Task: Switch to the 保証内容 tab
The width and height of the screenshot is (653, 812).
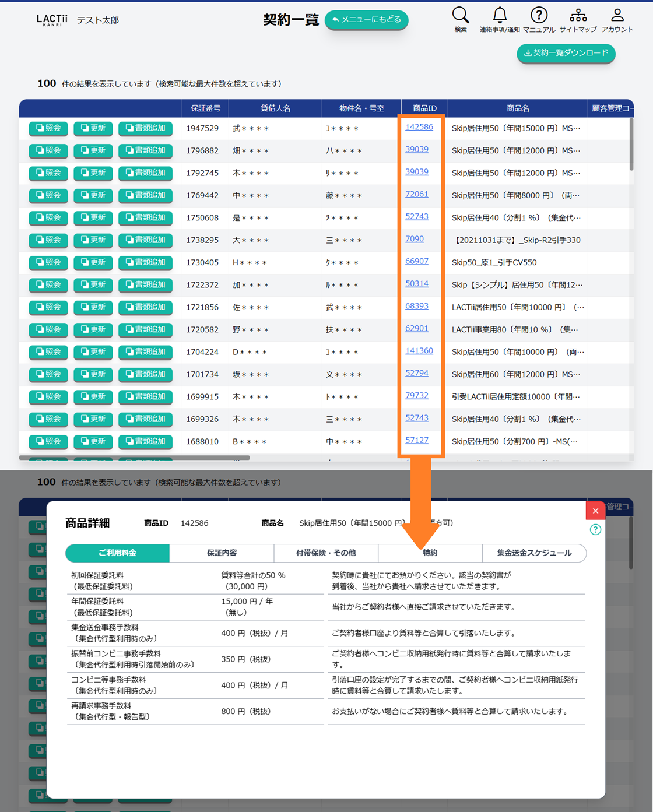Action: (222, 553)
